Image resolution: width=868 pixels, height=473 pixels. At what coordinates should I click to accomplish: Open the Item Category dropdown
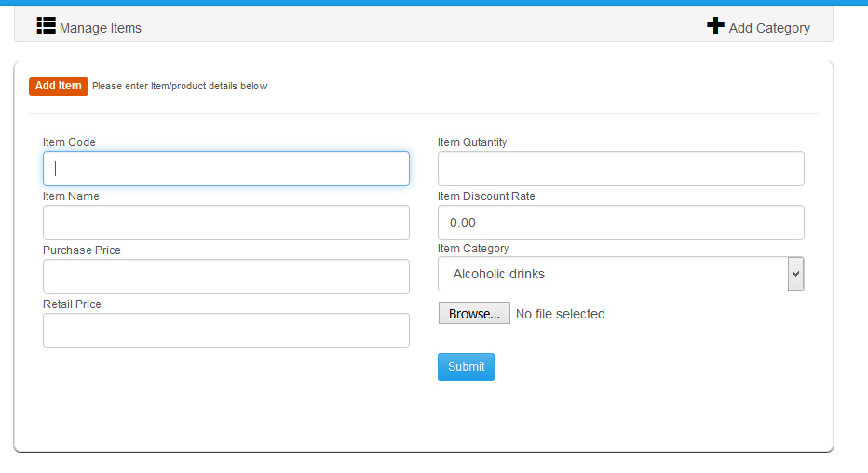click(612, 274)
